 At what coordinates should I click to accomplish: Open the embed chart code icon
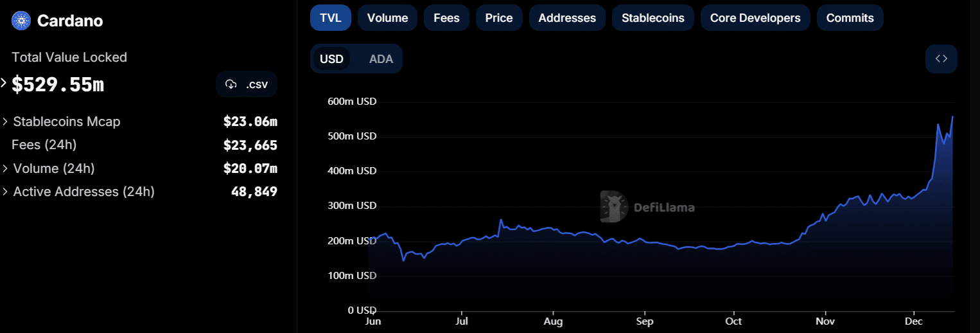click(941, 59)
